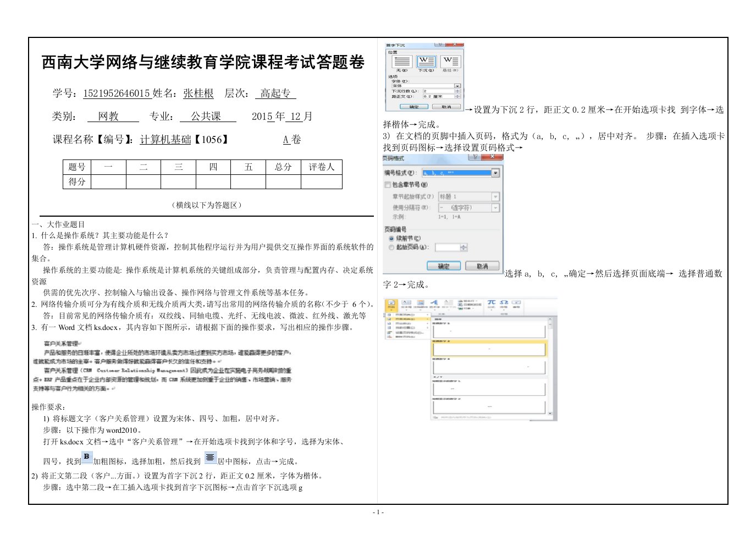This screenshot has height=534, width=756.
Task: Pick the second bold X/Y number preview
Action: [x=489, y=408]
